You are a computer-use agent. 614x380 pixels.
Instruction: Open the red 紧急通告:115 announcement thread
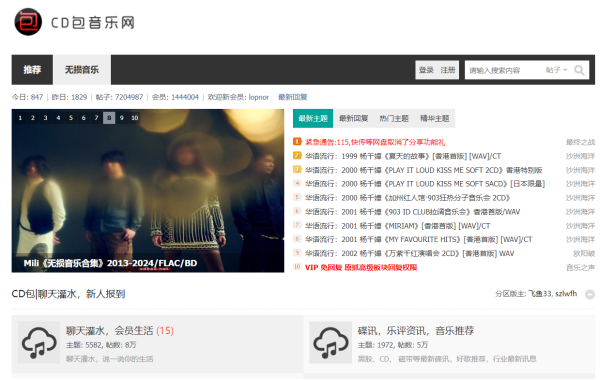(x=375, y=142)
